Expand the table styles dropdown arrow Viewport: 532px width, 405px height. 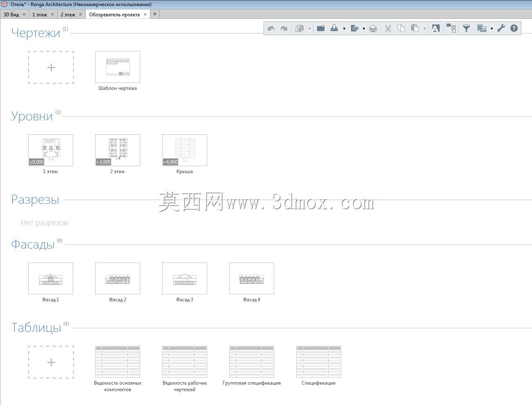pos(492,29)
